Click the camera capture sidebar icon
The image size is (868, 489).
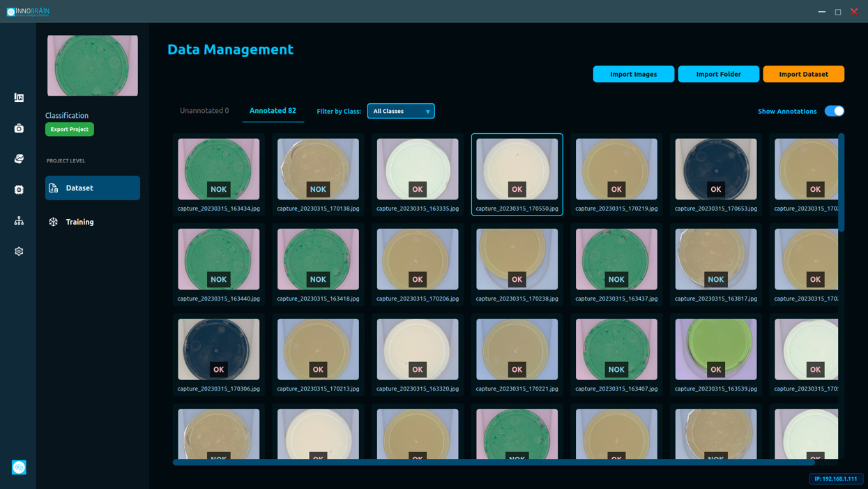[19, 128]
